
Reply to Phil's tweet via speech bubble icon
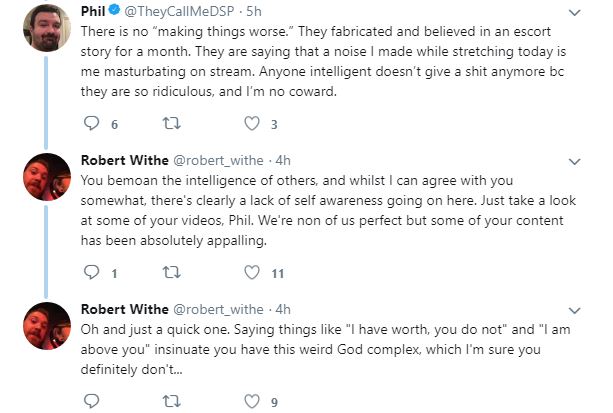coord(91,124)
